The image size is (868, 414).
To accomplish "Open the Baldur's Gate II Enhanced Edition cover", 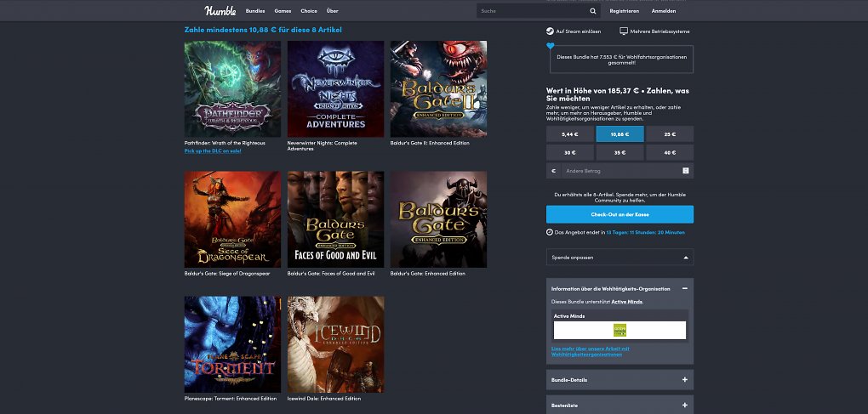I will click(x=438, y=89).
